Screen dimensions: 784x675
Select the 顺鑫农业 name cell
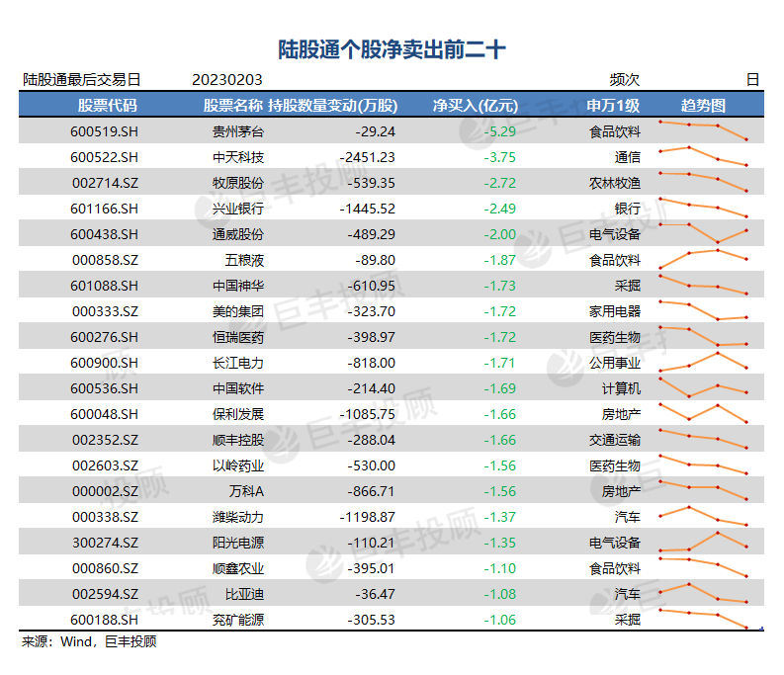click(238, 569)
